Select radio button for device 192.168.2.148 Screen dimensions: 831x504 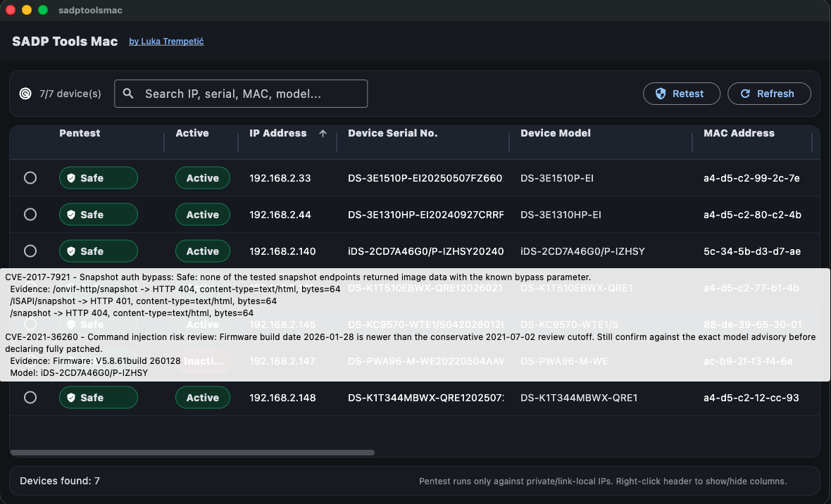pyautogui.click(x=30, y=397)
